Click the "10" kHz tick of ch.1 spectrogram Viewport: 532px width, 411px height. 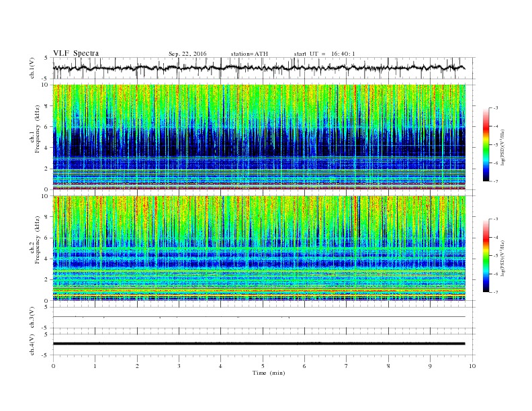coord(45,85)
